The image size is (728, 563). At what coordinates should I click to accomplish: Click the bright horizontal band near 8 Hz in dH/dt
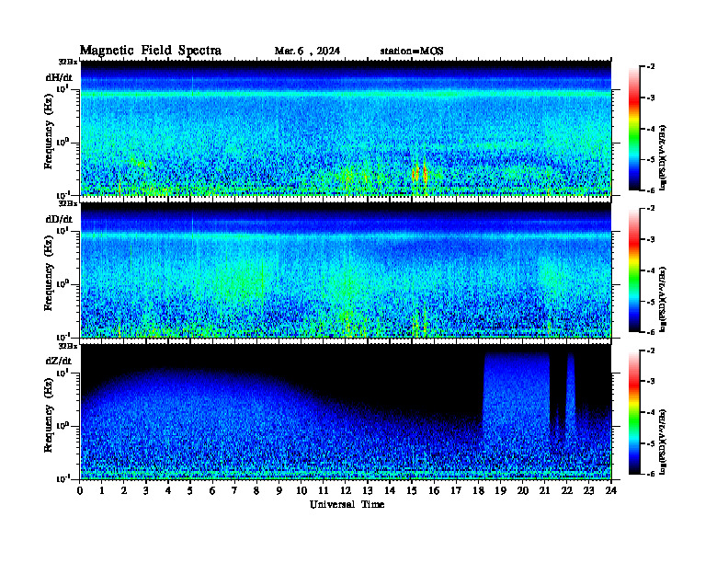click(346, 95)
